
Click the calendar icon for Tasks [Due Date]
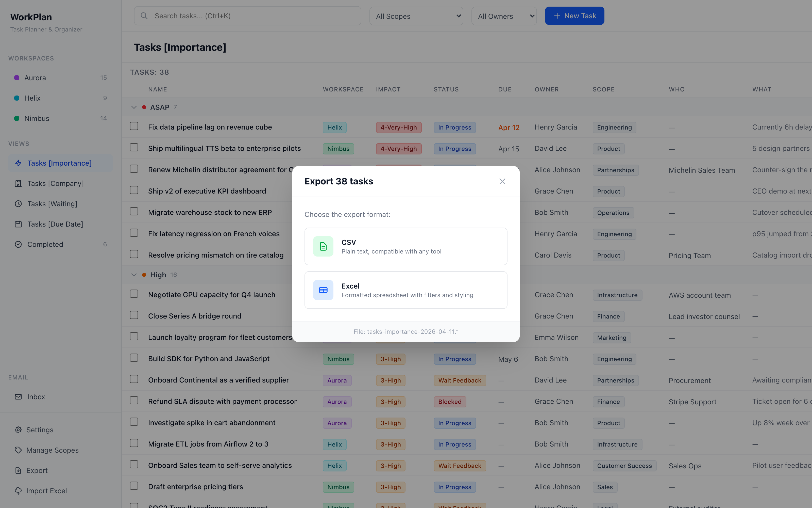pos(19,224)
